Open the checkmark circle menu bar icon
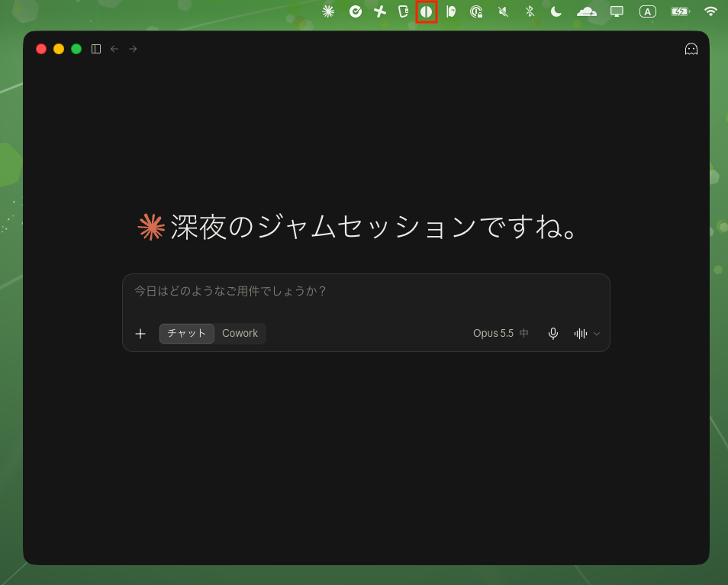Screen dimensions: 728x585 coord(356,11)
